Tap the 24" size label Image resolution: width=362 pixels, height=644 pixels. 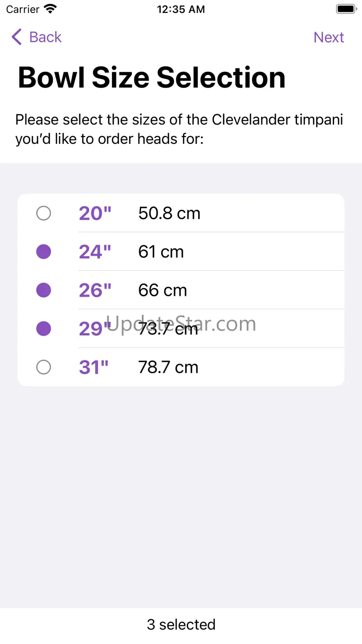(95, 252)
